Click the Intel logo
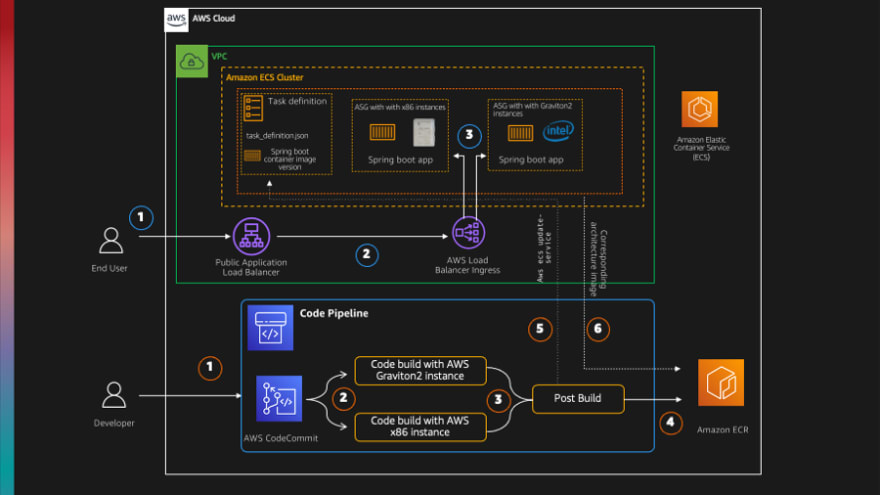The image size is (880, 495). (558, 131)
